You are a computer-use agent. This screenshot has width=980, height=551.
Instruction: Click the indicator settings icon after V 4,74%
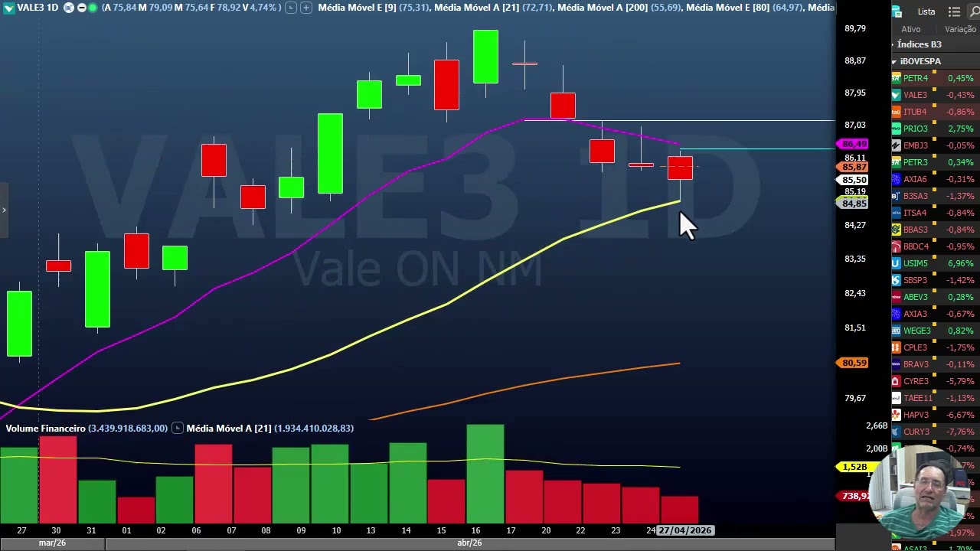[291, 8]
